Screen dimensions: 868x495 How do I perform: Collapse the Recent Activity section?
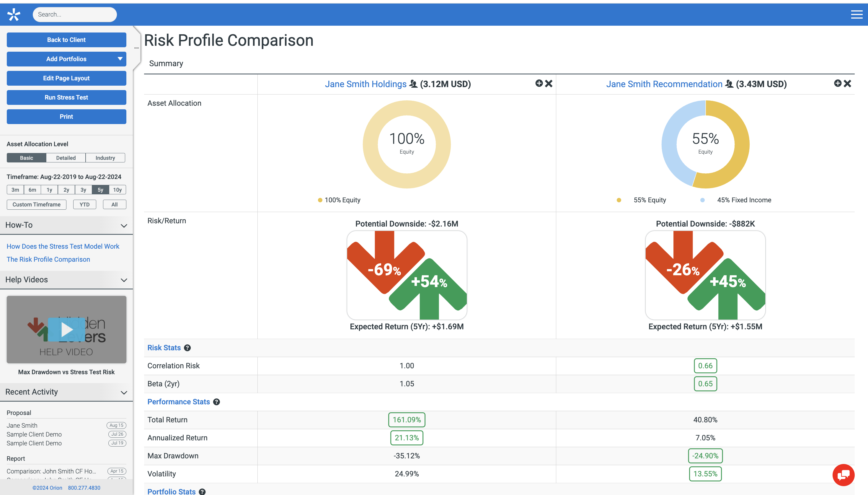pos(124,393)
